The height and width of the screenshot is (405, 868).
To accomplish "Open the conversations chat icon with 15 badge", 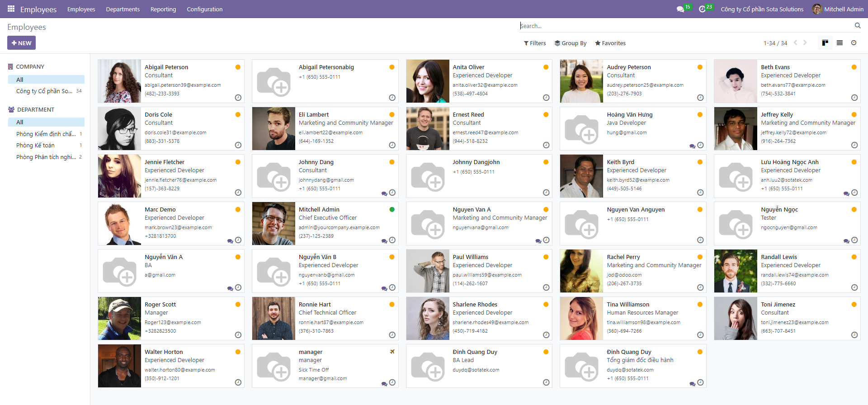I will tap(680, 9).
